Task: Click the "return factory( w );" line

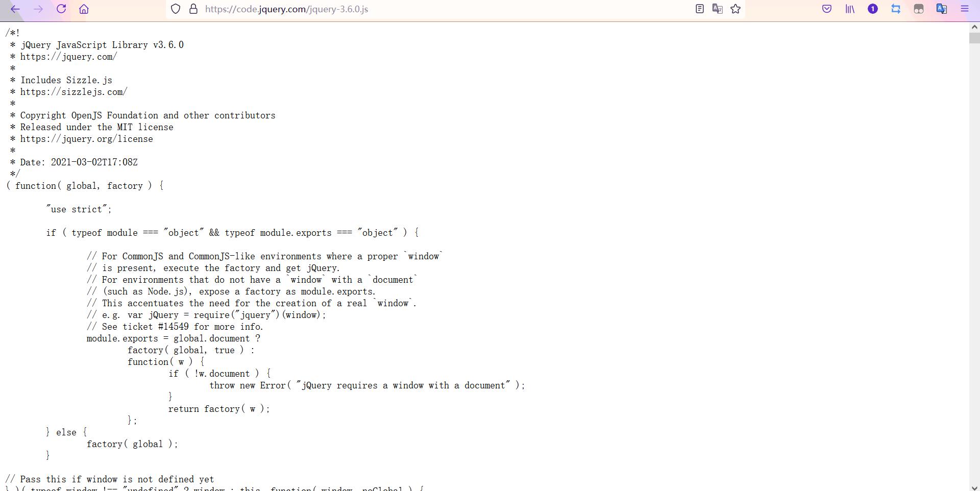Action: pyautogui.click(x=219, y=409)
